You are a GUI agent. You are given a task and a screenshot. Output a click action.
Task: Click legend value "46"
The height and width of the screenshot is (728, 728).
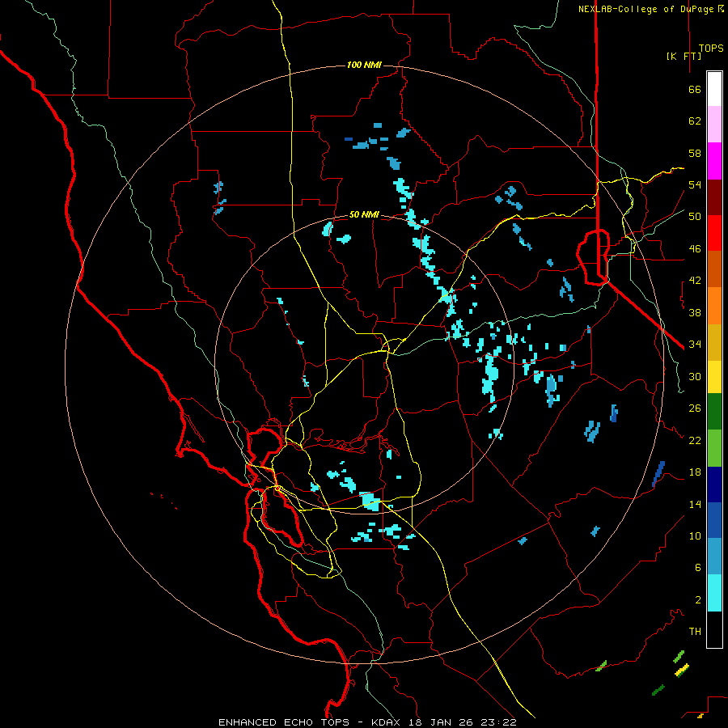[x=695, y=249]
